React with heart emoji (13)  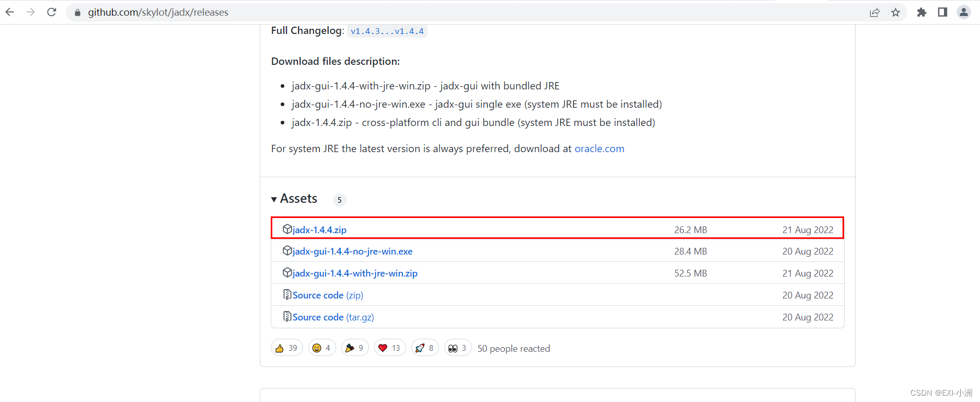tap(390, 348)
